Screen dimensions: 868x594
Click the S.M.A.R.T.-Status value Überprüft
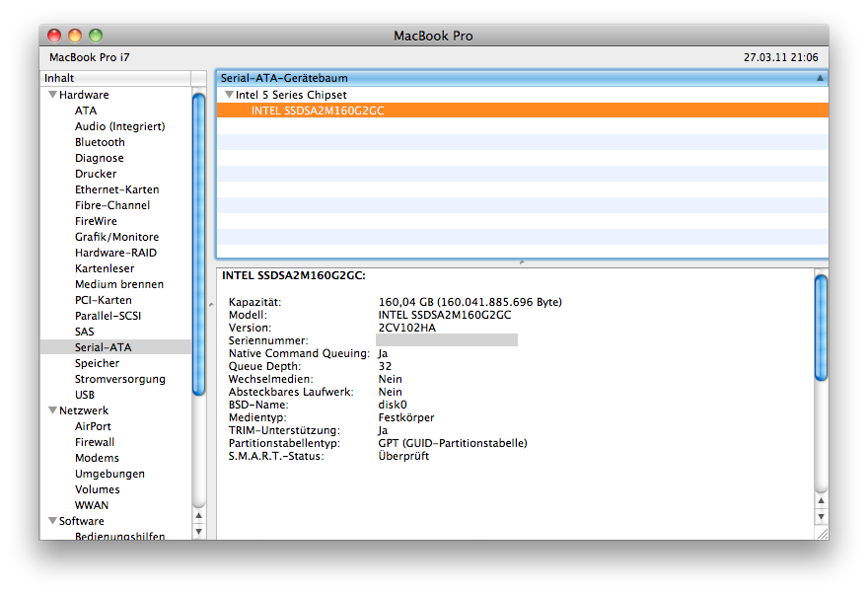coord(403,456)
